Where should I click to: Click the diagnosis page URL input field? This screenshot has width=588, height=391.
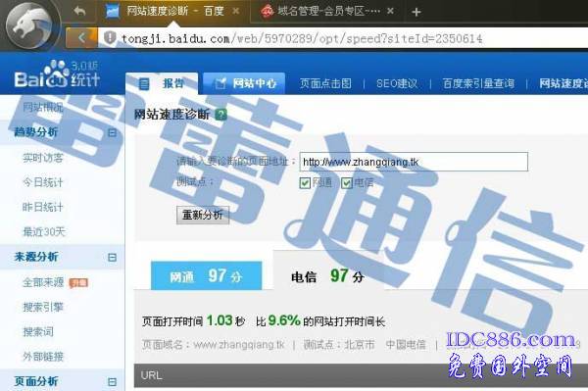click(414, 162)
